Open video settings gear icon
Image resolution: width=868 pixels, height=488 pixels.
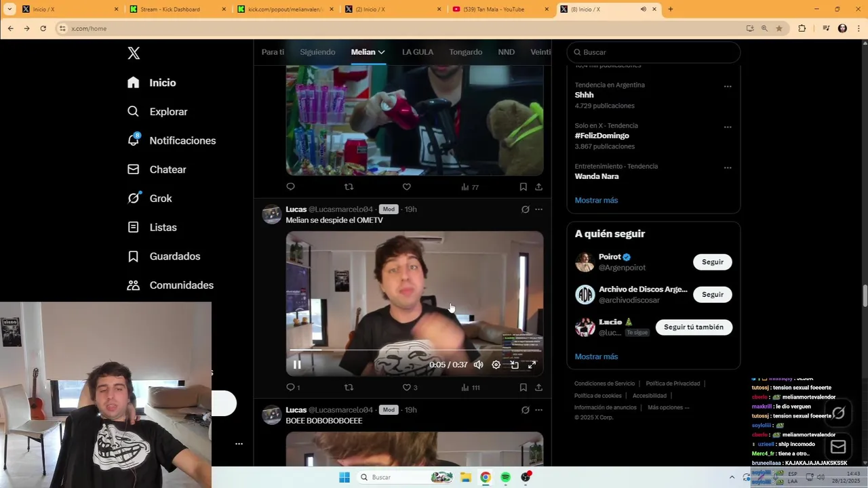tap(496, 365)
